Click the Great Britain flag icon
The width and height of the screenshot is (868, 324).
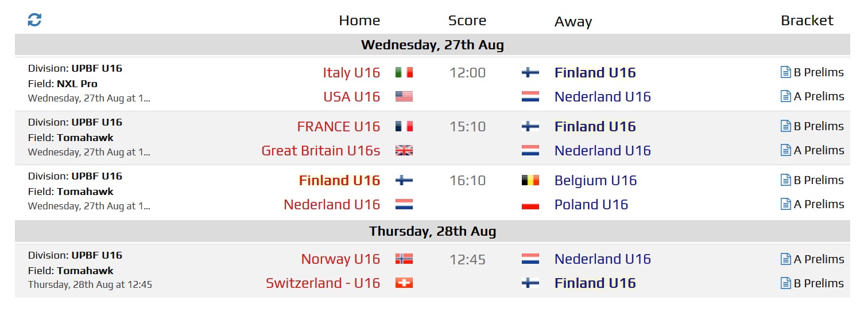[404, 150]
